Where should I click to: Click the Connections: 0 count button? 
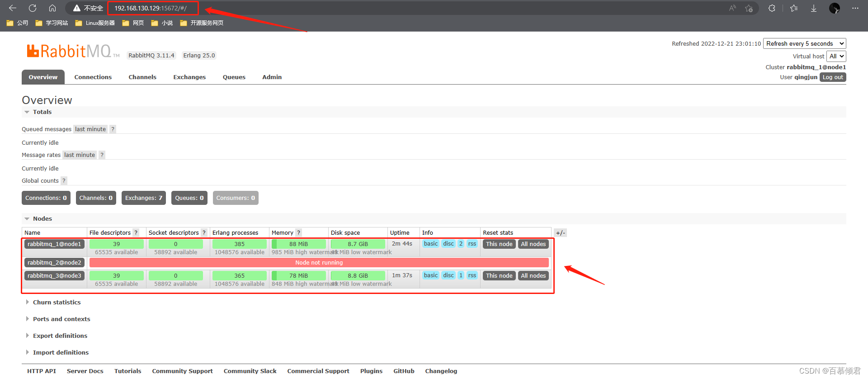(x=46, y=198)
